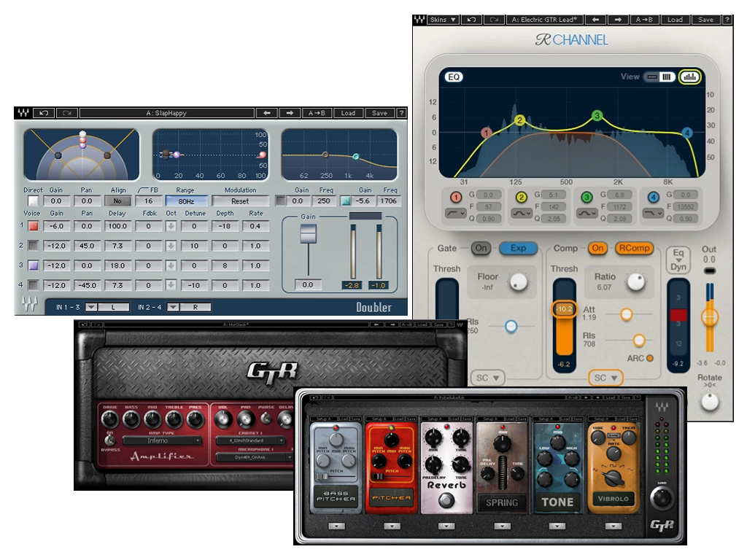Toggle Voice 4 button in Doubler

click(x=33, y=285)
